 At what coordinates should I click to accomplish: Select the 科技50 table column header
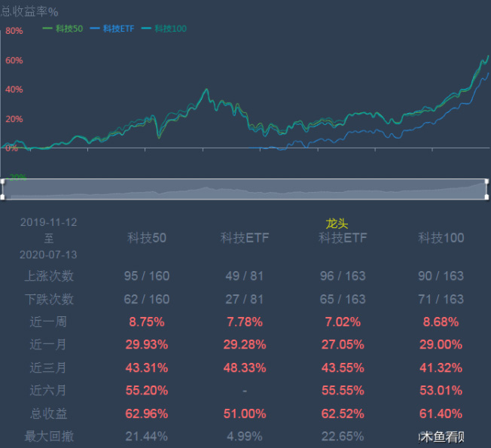point(146,238)
